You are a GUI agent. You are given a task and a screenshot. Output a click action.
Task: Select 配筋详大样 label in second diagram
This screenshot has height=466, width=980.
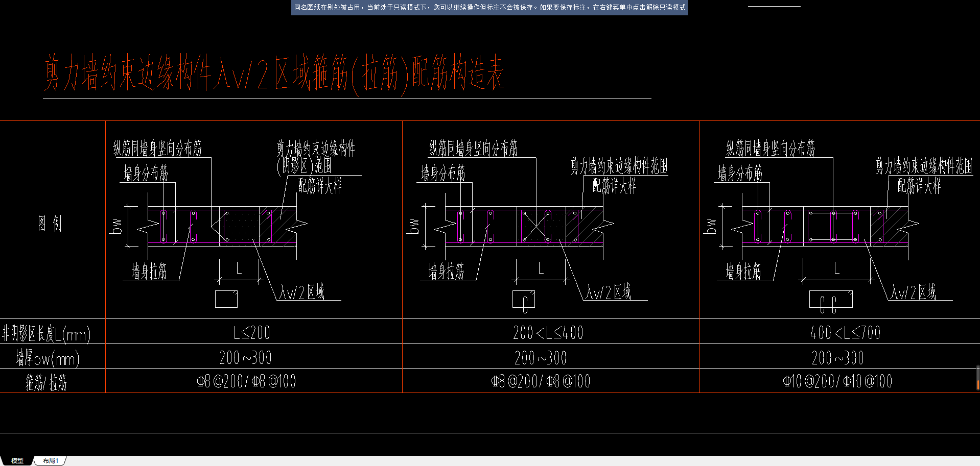614,186
